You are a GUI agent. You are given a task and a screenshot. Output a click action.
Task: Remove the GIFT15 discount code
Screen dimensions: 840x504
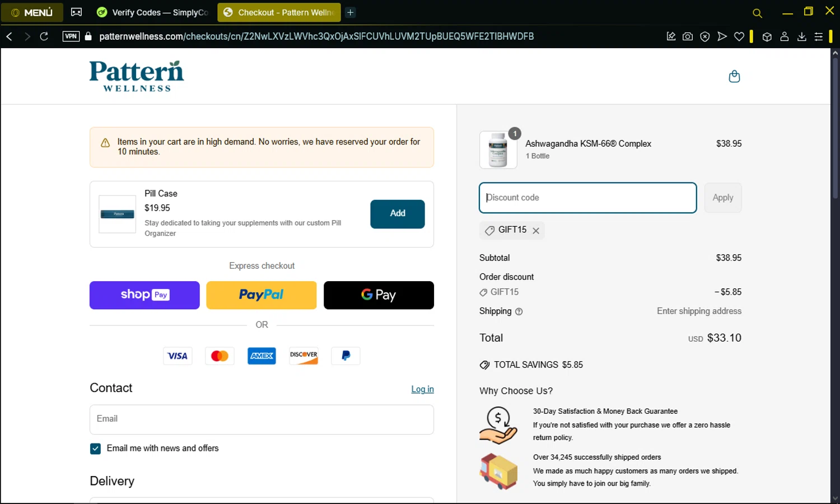coord(536,231)
